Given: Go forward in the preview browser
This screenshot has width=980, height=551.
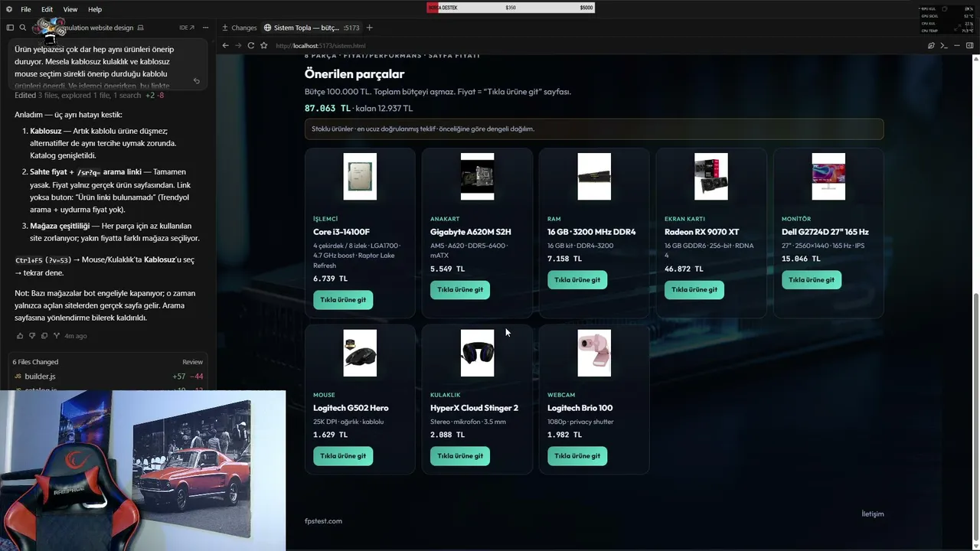Looking at the screenshot, I should click(x=238, y=46).
